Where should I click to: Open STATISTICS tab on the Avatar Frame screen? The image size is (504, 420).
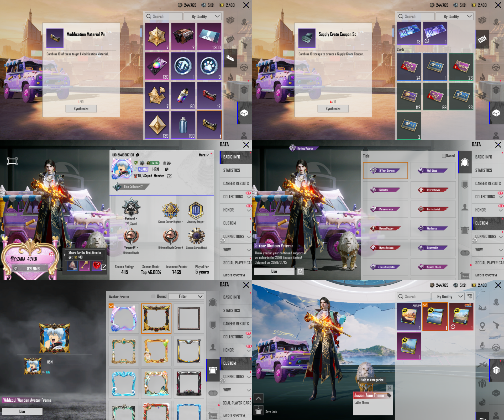click(x=236, y=310)
